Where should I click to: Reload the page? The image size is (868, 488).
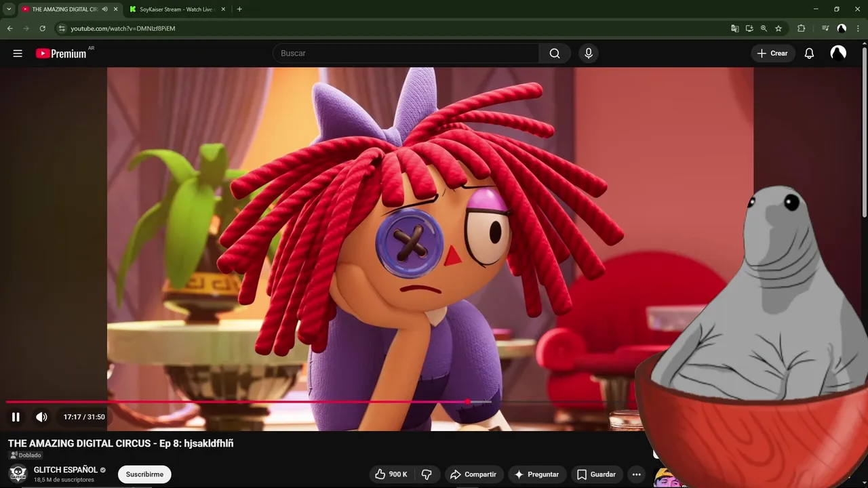(43, 28)
